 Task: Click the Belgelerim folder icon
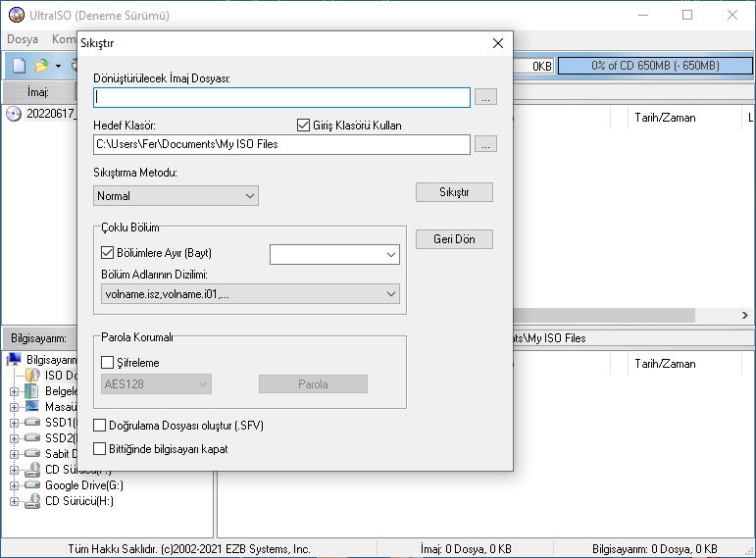[x=31, y=390]
